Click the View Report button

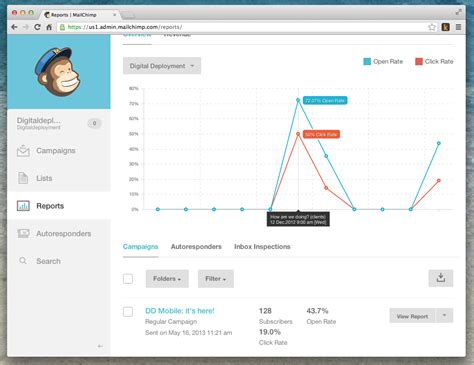pos(412,315)
